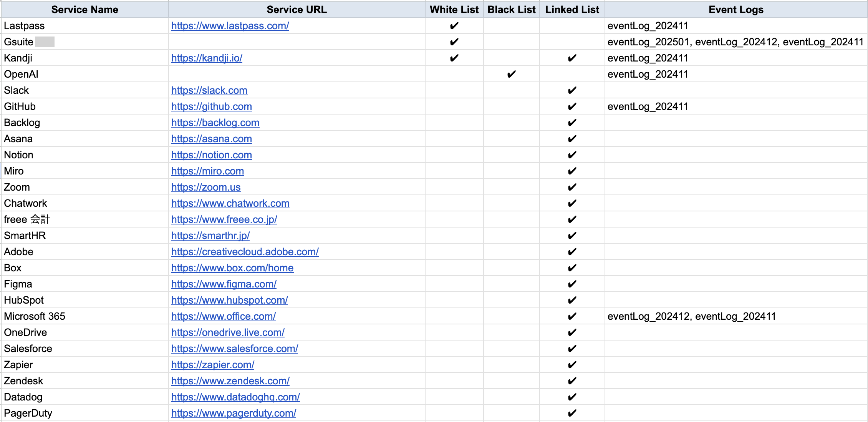Open the asana.com link
Image resolution: width=868 pixels, height=422 pixels.
[x=212, y=139]
